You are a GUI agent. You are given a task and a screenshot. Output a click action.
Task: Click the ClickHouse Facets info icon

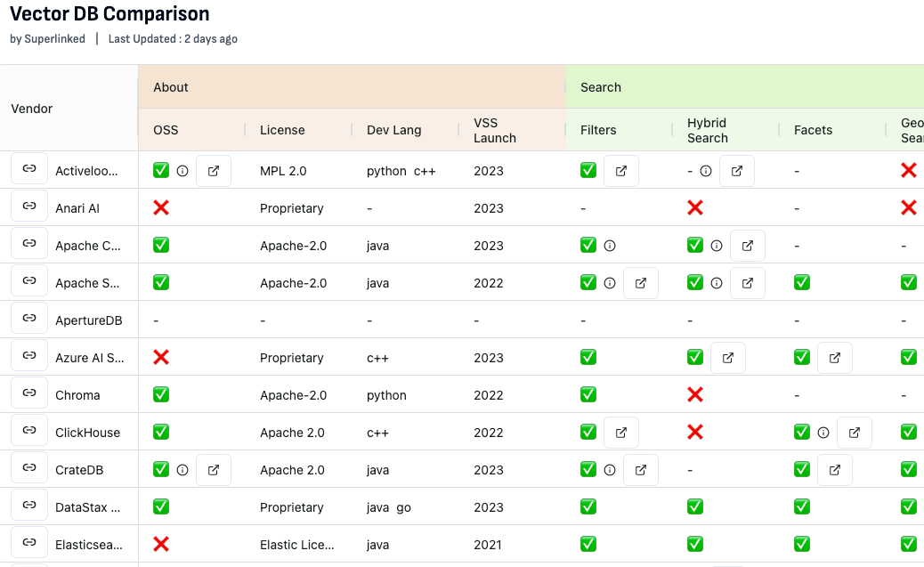(823, 433)
